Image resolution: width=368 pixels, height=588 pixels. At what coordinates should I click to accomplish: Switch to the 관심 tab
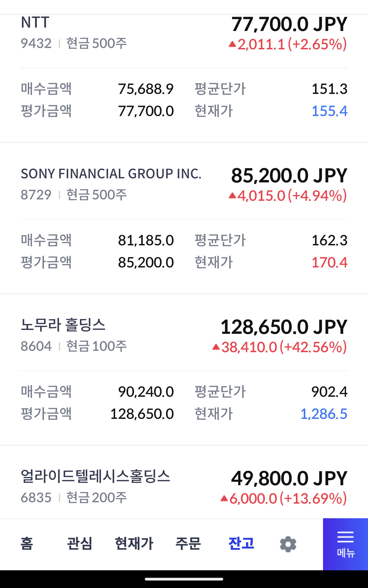[x=79, y=543]
